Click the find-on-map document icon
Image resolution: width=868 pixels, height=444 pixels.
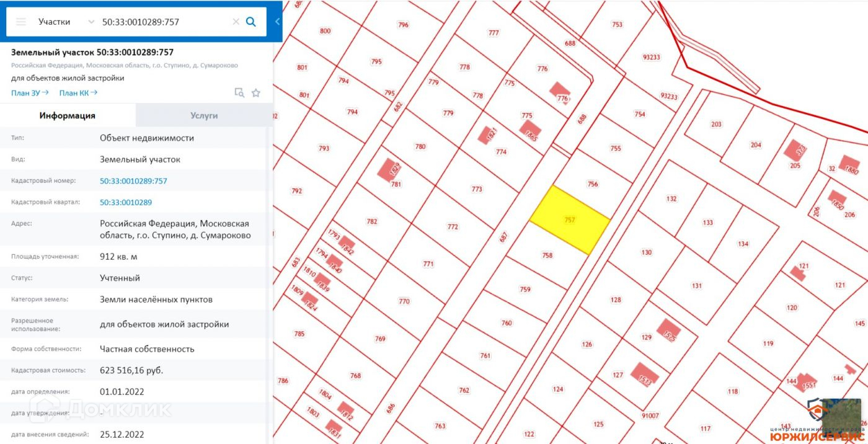point(239,93)
